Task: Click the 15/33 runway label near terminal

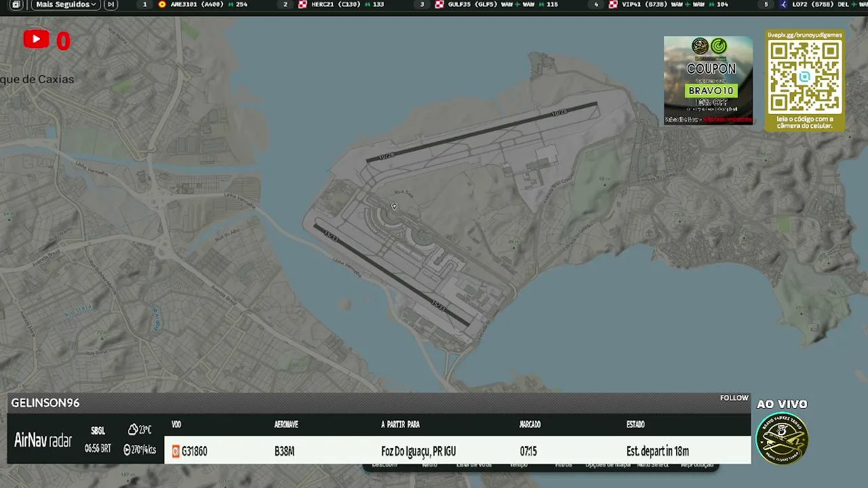Action: point(330,235)
